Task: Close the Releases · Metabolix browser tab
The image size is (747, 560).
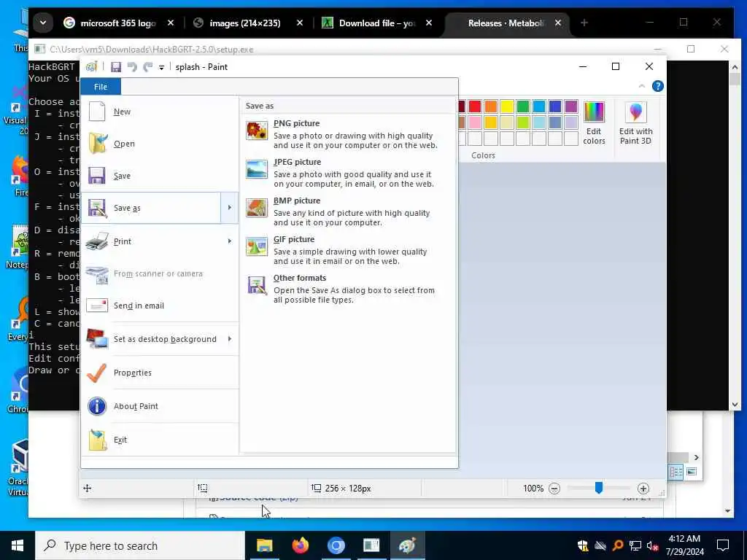Action: [x=558, y=23]
